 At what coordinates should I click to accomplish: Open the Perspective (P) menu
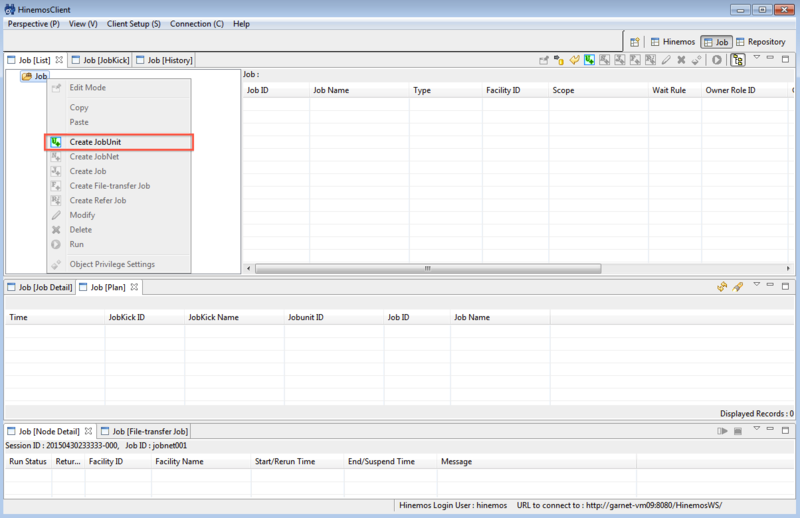click(34, 24)
